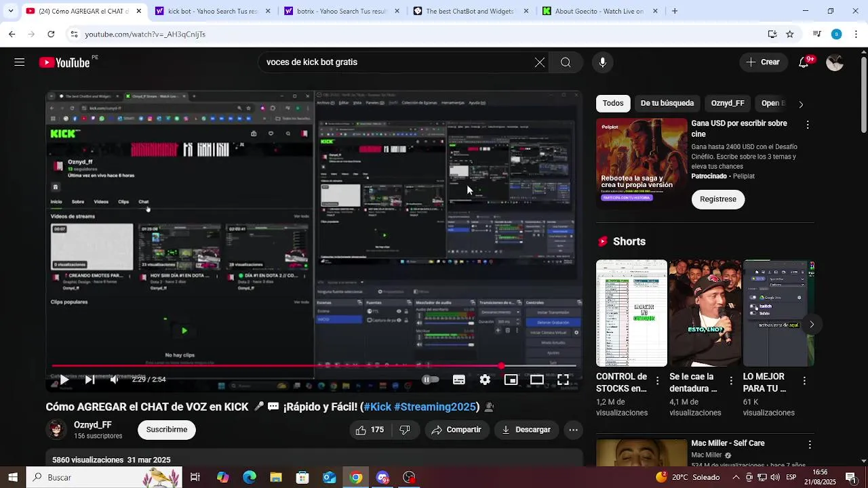The width and height of the screenshot is (868, 488).
Task: Run search with the magnifier button
Action: click(x=566, y=62)
